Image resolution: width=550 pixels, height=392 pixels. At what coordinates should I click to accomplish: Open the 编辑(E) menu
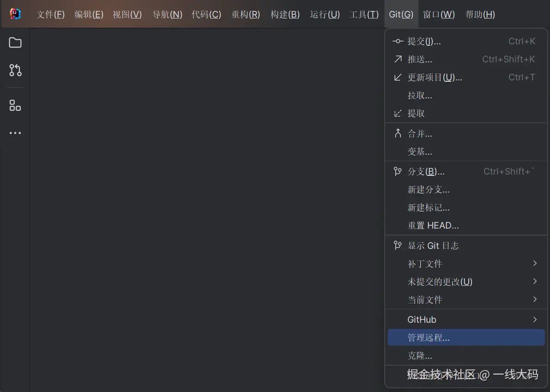[x=89, y=14]
